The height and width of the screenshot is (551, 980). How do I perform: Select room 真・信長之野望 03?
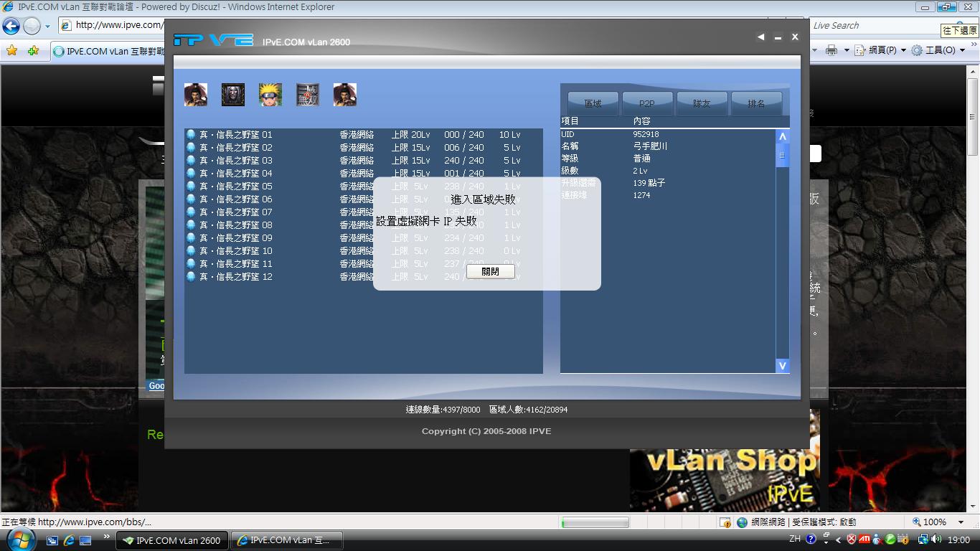[364, 161]
